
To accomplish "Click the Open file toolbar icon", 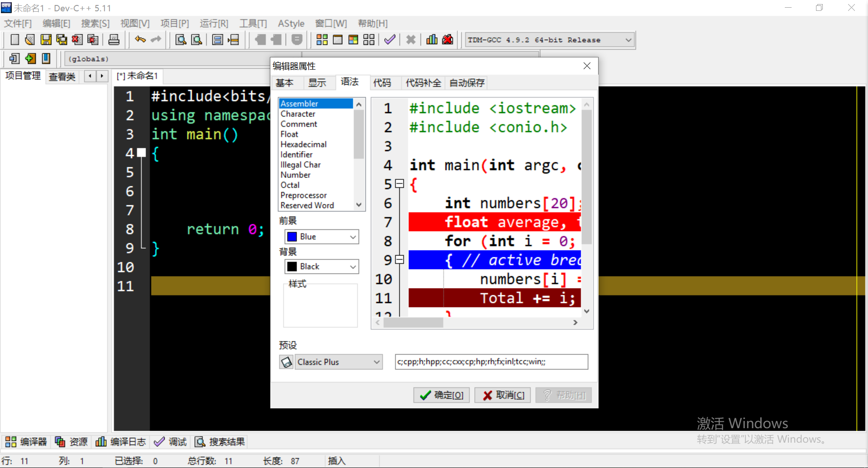I will click(30, 40).
